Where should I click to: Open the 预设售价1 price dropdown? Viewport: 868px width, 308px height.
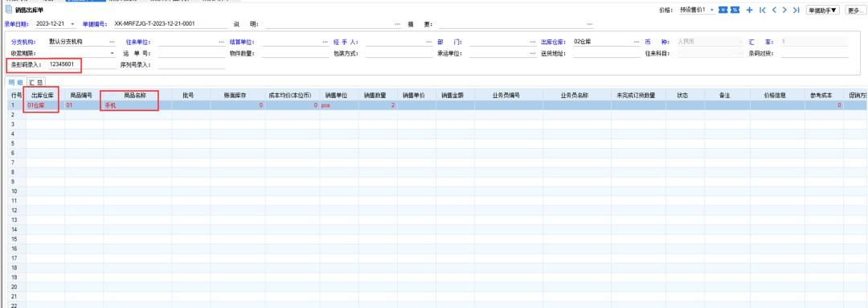click(x=712, y=10)
